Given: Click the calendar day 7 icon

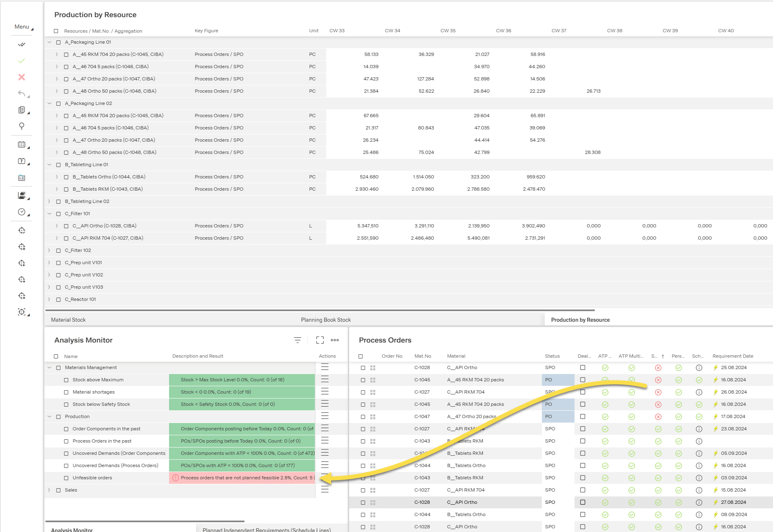Looking at the screenshot, I should 22,161.
